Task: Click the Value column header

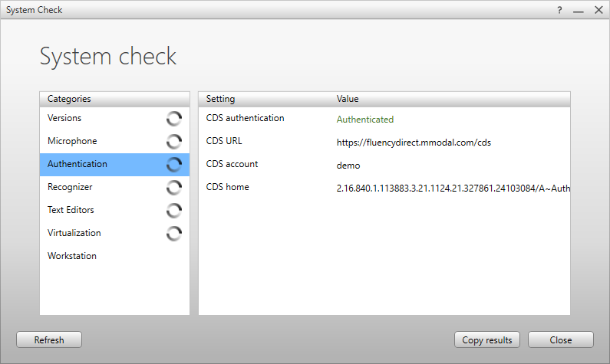Action: point(348,99)
